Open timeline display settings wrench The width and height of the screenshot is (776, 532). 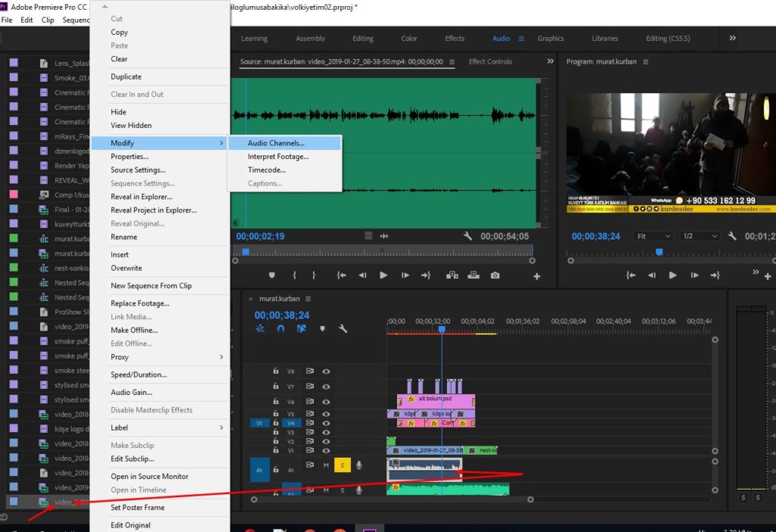point(343,329)
